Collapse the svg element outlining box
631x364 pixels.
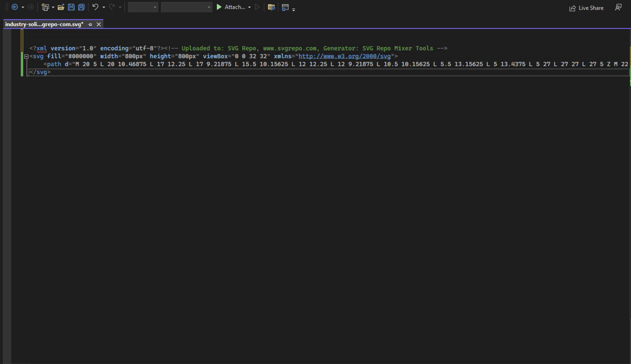26,56
